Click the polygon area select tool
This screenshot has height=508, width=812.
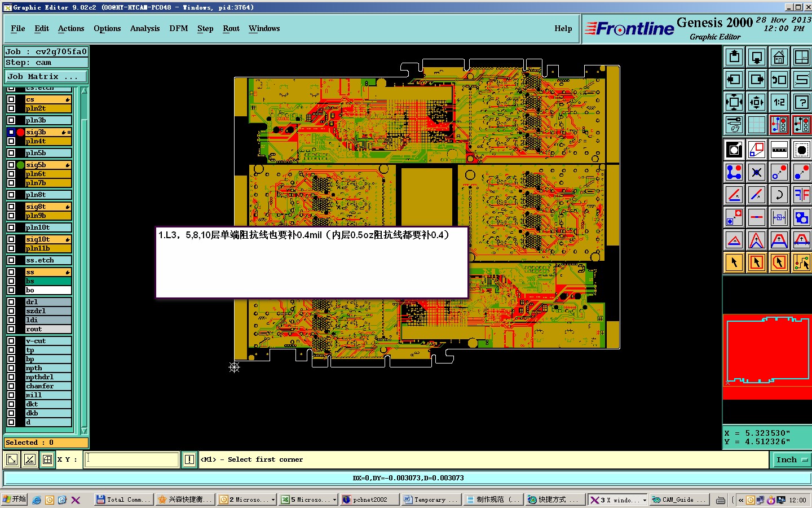[x=779, y=262]
